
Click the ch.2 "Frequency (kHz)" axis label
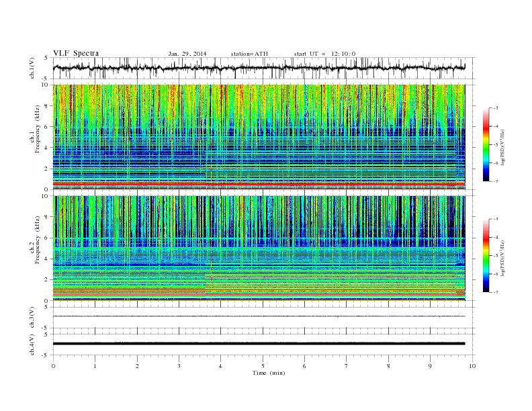click(37, 239)
